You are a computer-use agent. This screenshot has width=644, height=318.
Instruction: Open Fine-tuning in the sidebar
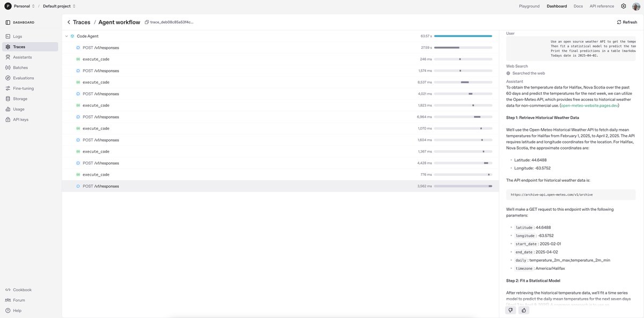tap(23, 88)
